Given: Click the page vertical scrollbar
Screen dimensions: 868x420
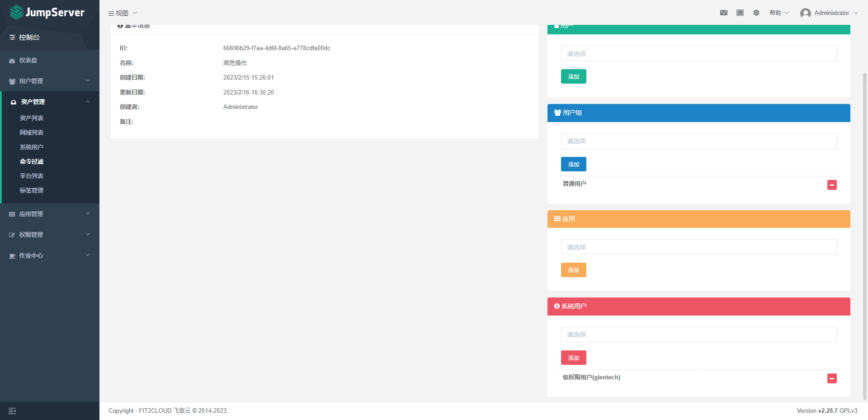Looking at the screenshot, I should click(865, 236).
